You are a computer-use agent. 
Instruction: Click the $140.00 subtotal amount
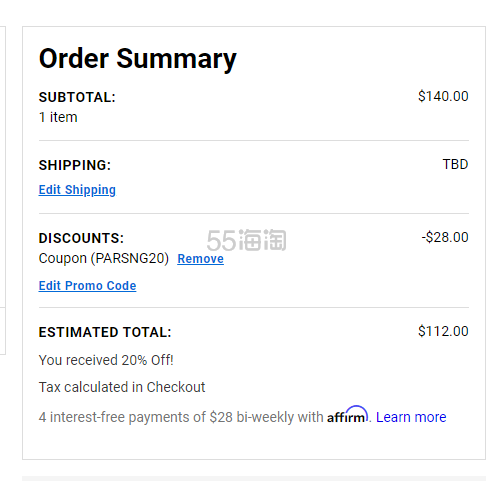pos(443,96)
